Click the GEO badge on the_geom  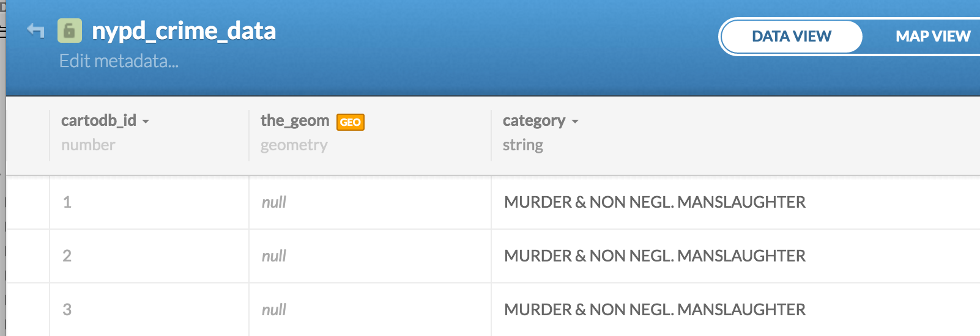coord(351,122)
